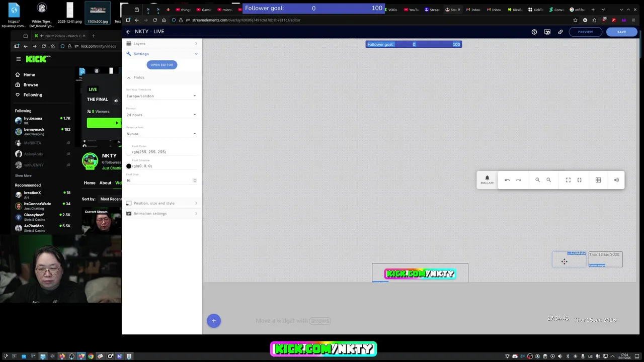Expand Animation settings section
This screenshot has width=644, height=362.
coord(196,214)
